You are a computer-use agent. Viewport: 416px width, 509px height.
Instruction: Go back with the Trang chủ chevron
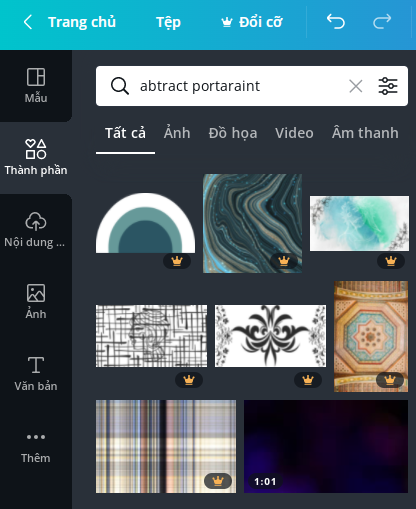(28, 22)
